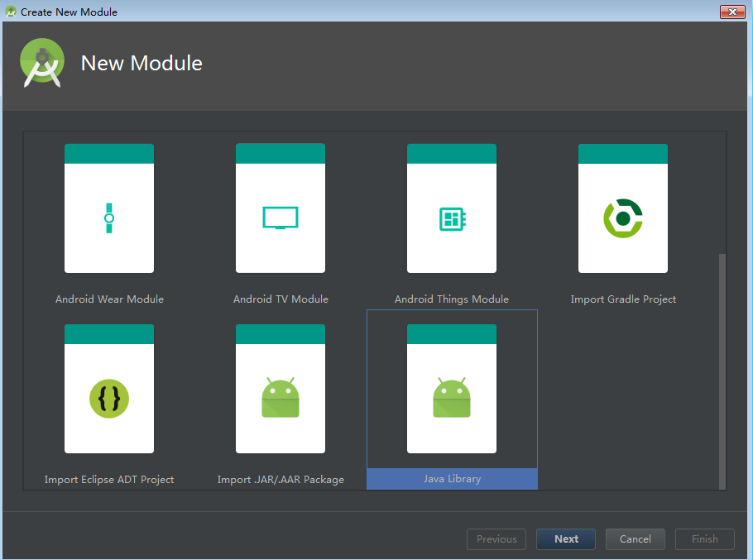Close the Create New Module window
The image size is (753, 560).
pos(732,12)
